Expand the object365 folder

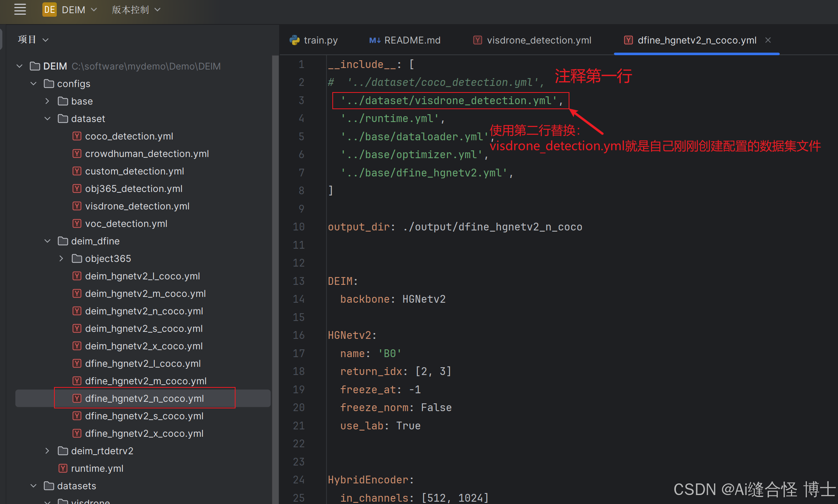coord(61,258)
